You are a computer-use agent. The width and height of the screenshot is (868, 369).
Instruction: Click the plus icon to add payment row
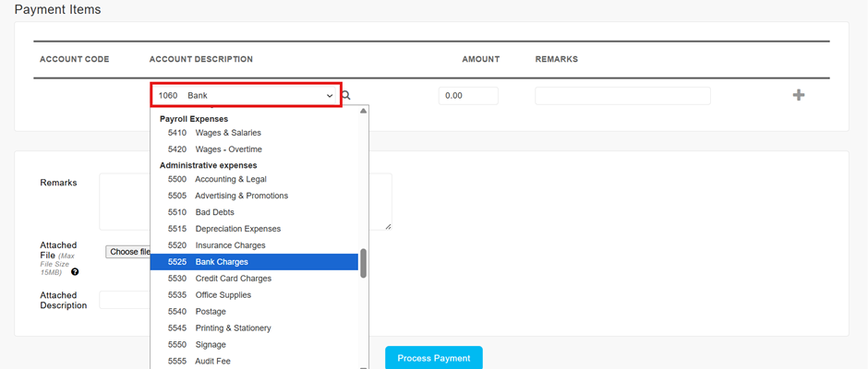pyautogui.click(x=799, y=95)
